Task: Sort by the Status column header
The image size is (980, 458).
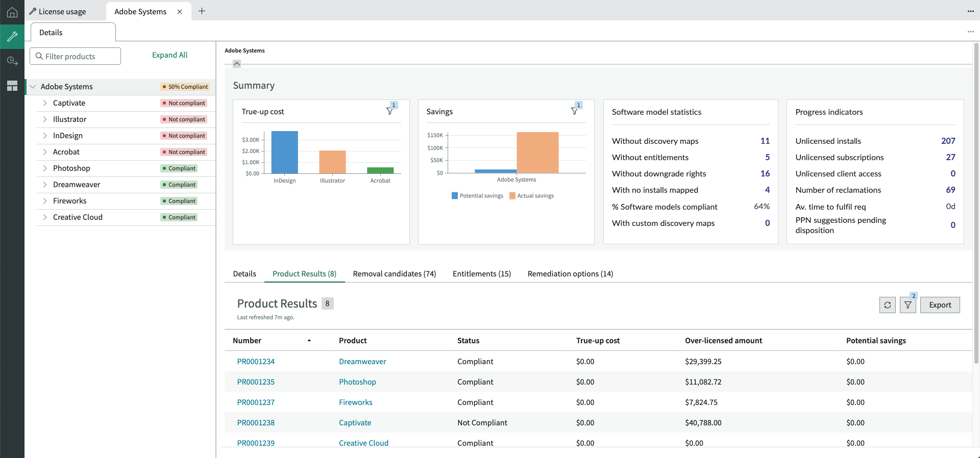Action: [x=469, y=341]
